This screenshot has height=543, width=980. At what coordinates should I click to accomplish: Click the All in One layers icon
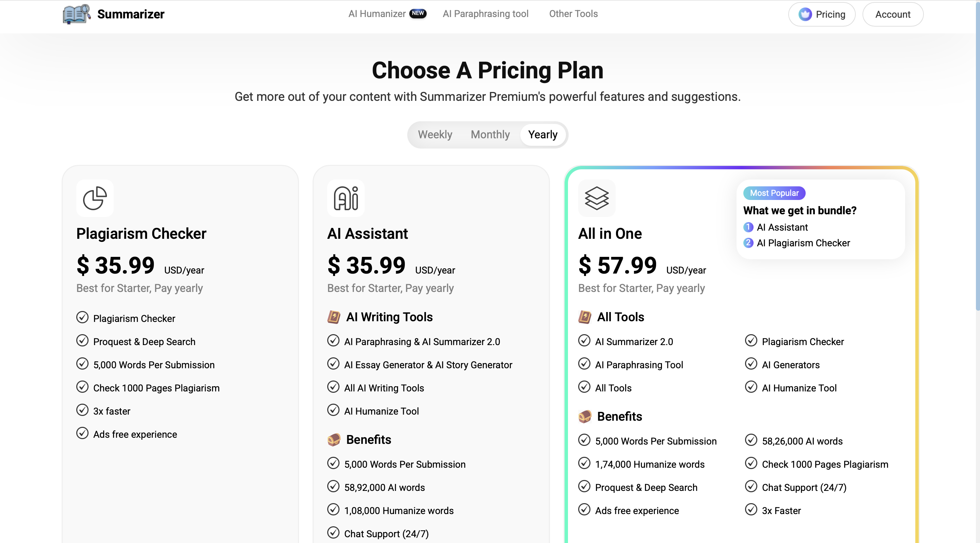tap(597, 198)
